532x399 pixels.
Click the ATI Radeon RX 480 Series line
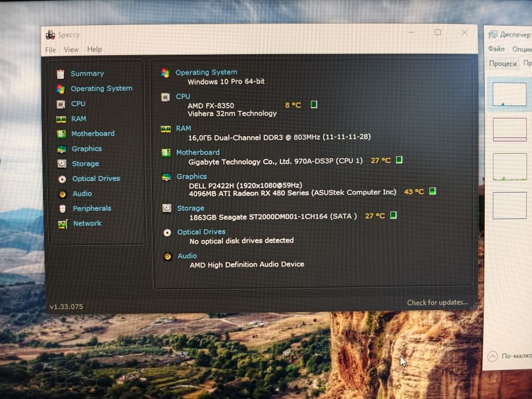tap(293, 193)
